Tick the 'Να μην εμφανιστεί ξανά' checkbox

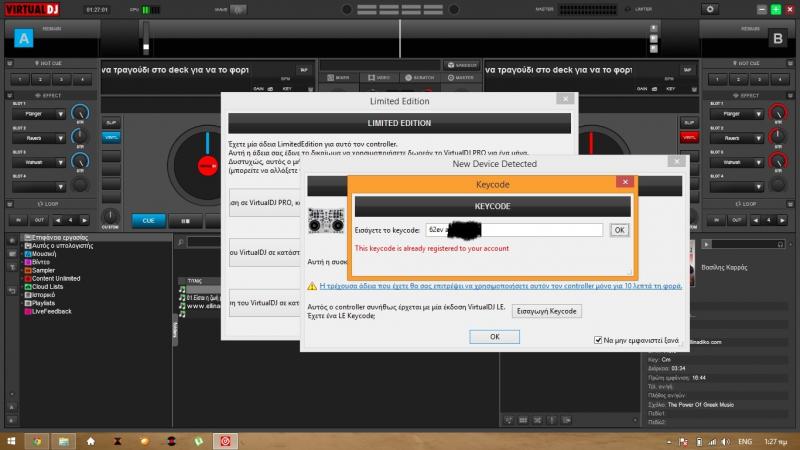(599, 339)
